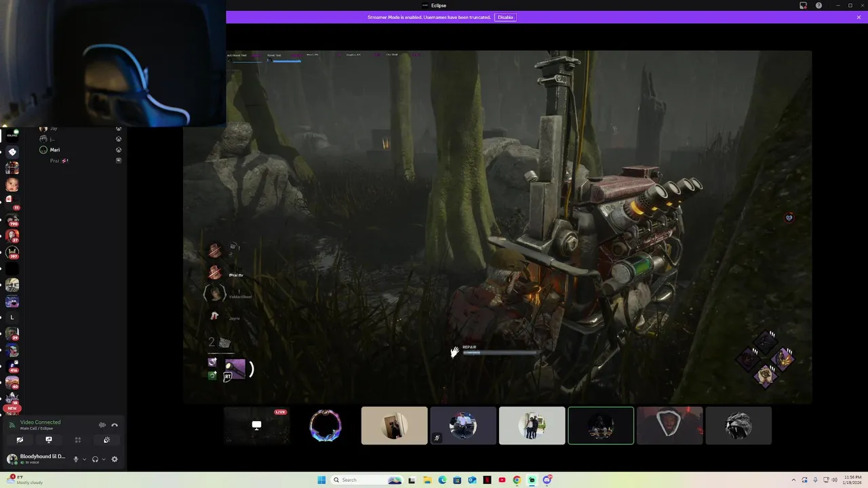868x488 pixels.
Task: Deafen audio with headphones icon
Action: click(95, 459)
